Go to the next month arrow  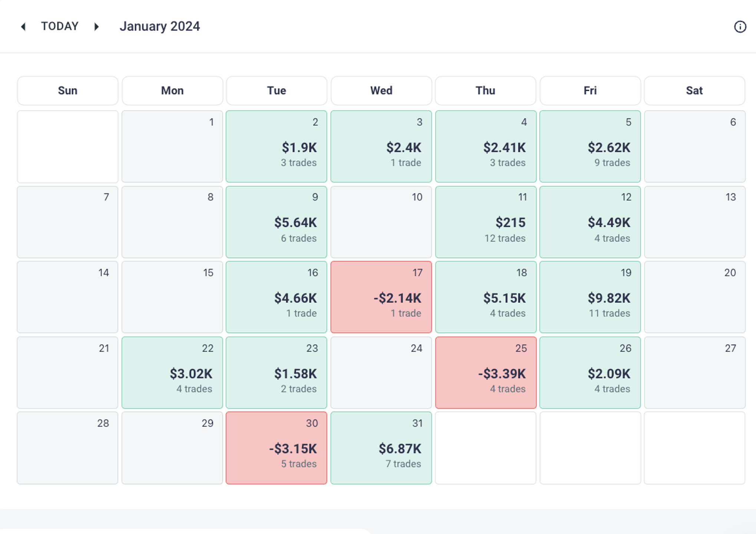(96, 27)
